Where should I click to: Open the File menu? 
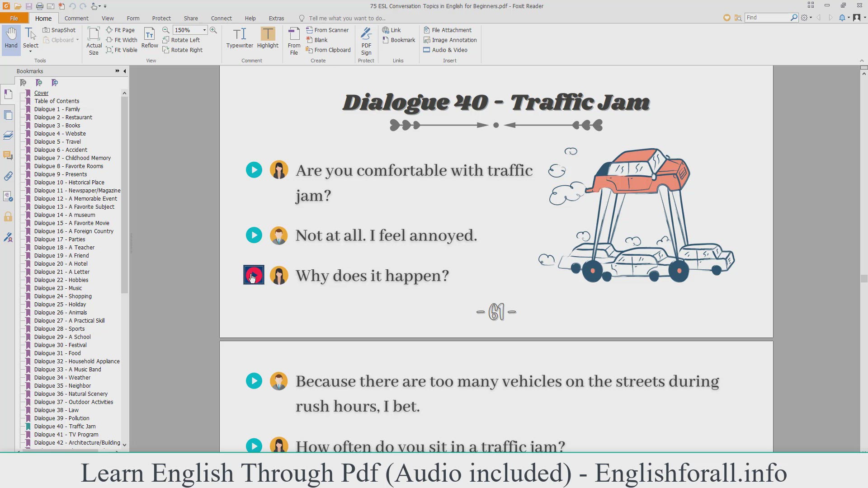[x=14, y=18]
